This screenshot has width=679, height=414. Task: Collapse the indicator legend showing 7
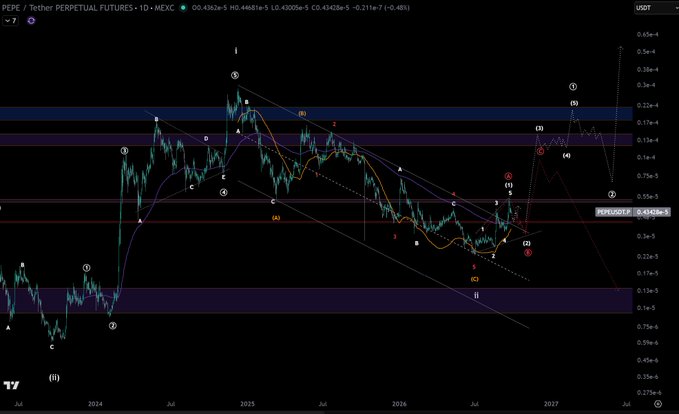tap(10, 20)
